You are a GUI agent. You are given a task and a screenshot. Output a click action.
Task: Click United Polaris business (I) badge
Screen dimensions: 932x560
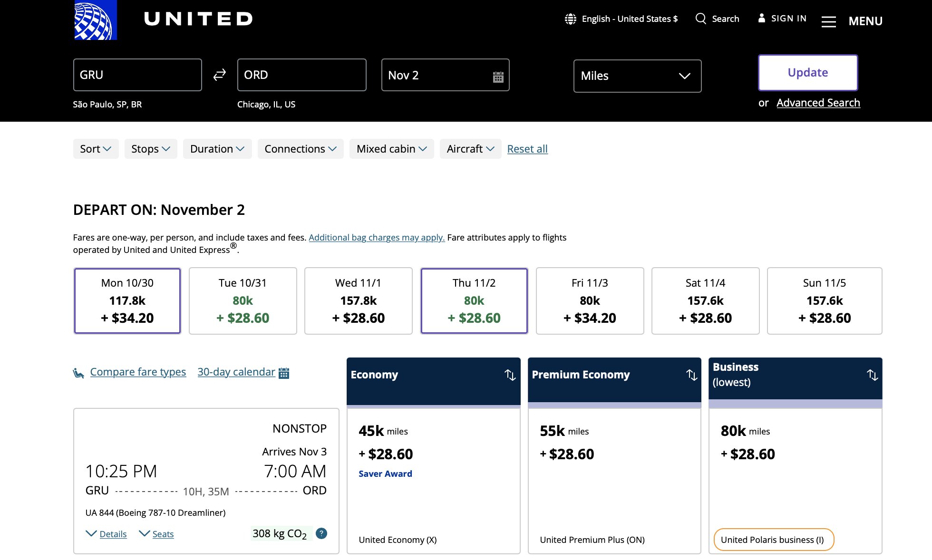(774, 540)
